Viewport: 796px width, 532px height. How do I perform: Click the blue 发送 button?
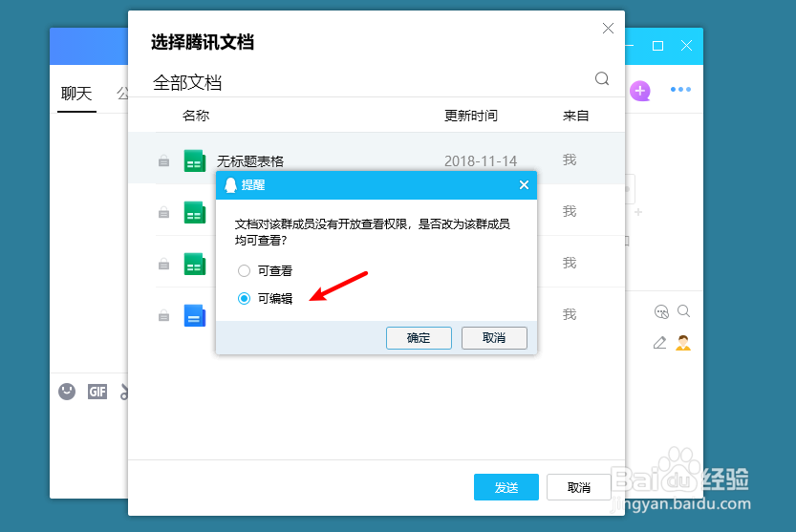pyautogui.click(x=506, y=487)
